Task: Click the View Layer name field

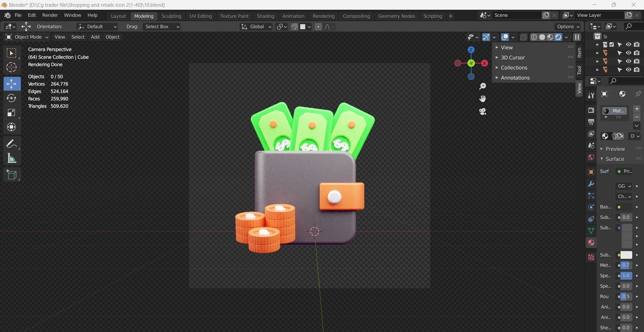Action: point(600,15)
